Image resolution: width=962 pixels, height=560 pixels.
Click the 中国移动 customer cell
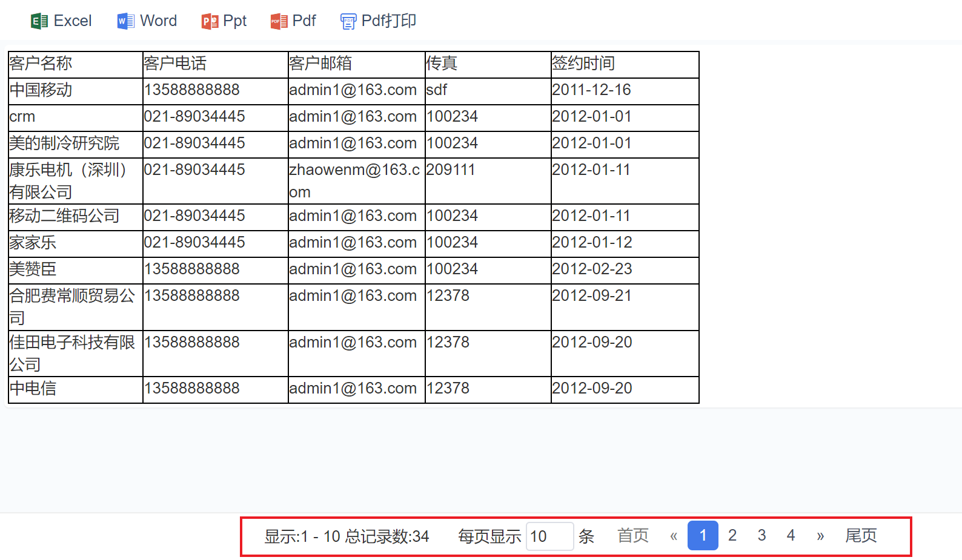pos(76,91)
